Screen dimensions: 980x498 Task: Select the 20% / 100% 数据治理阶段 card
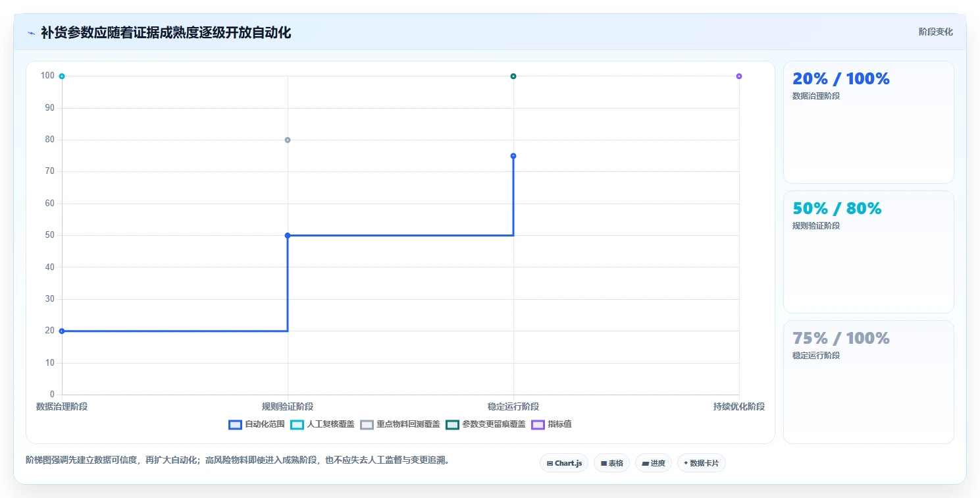pos(868,122)
